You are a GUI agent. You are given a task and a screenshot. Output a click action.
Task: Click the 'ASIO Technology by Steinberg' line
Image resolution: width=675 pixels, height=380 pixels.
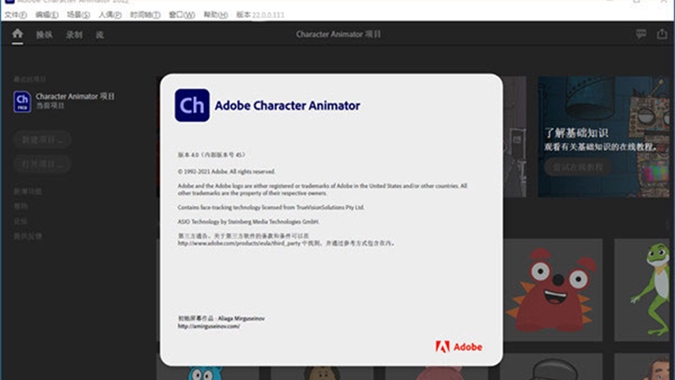pyautogui.click(x=248, y=222)
